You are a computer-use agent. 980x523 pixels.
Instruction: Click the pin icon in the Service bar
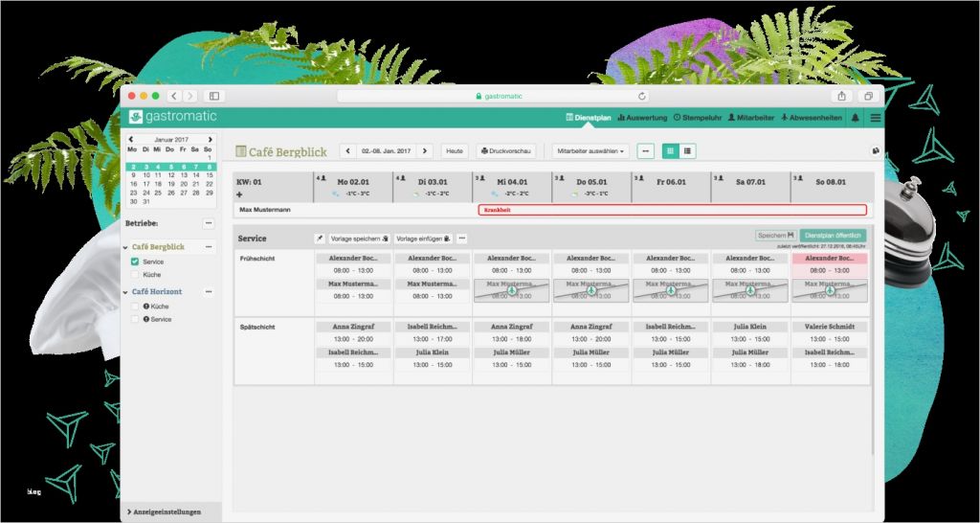coord(320,239)
